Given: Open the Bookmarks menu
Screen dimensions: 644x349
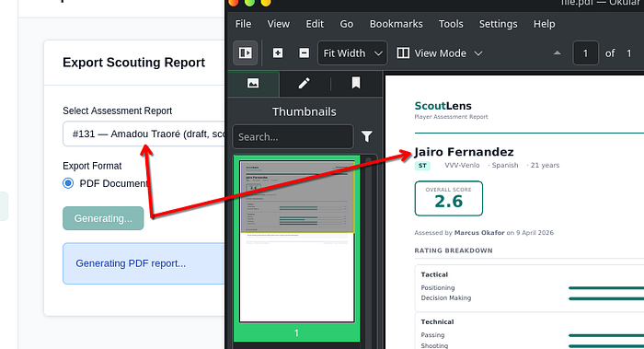Looking at the screenshot, I should [396, 24].
